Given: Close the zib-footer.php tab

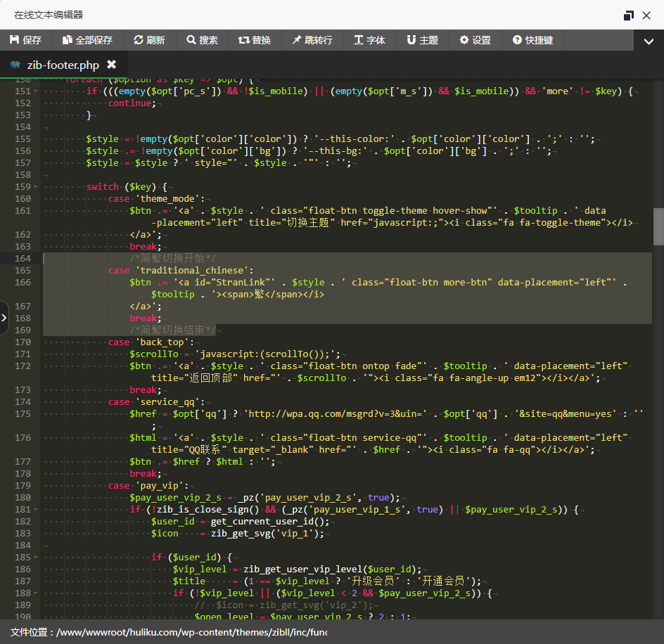Looking at the screenshot, I should 111,65.
